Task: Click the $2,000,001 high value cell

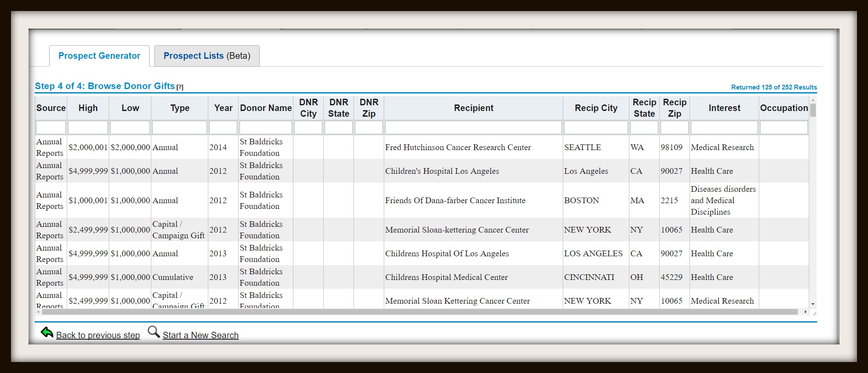Action: coord(88,147)
